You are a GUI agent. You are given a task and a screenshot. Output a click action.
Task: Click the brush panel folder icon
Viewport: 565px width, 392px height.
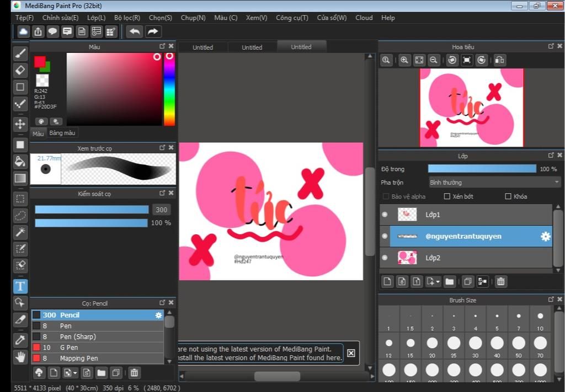pos(102,373)
